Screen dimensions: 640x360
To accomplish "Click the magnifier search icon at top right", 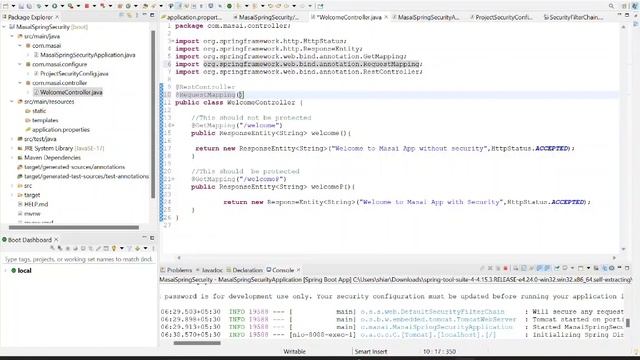I will click(611, 6).
